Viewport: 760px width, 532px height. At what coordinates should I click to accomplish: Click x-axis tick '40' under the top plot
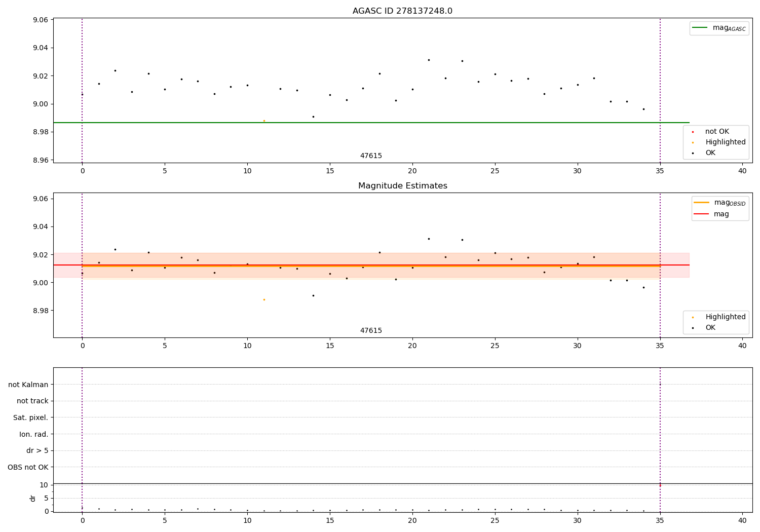[742, 171]
